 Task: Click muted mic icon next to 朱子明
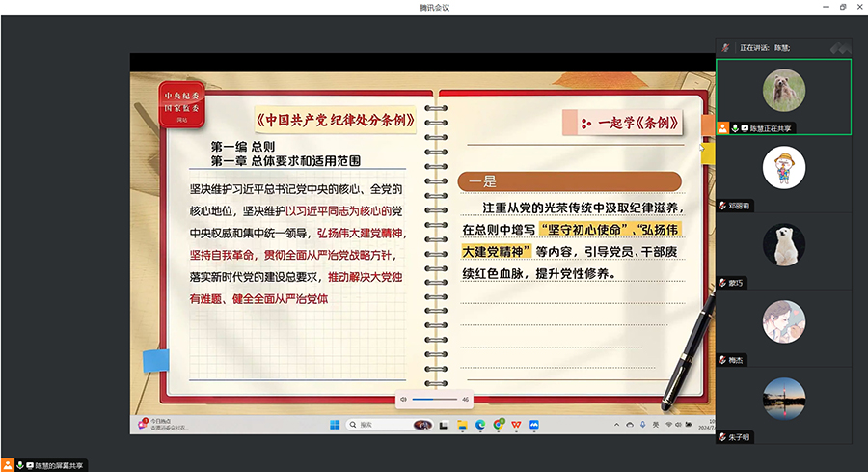[x=722, y=437]
